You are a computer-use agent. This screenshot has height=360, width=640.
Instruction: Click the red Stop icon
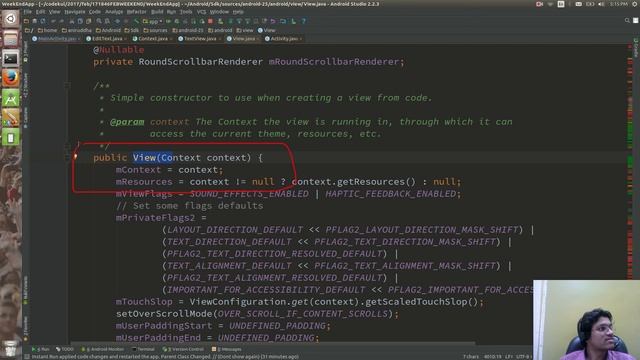210,21
